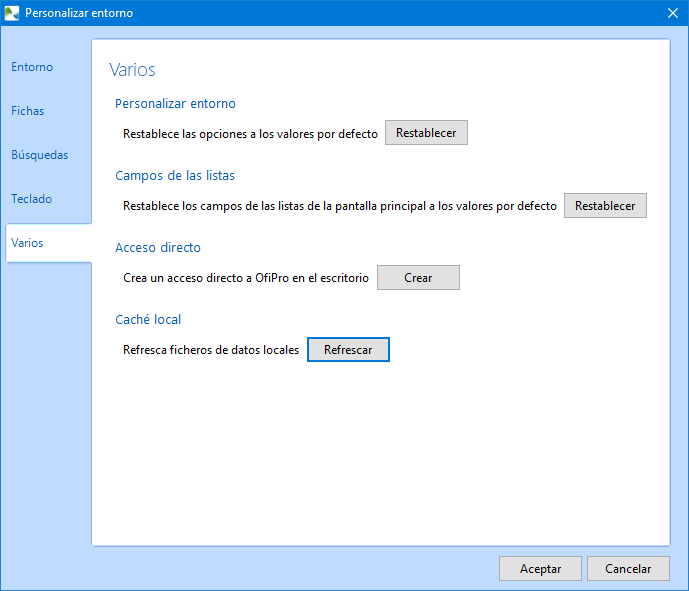Image resolution: width=689 pixels, height=591 pixels.
Task: Click the Varios page heading
Action: pyautogui.click(x=132, y=71)
